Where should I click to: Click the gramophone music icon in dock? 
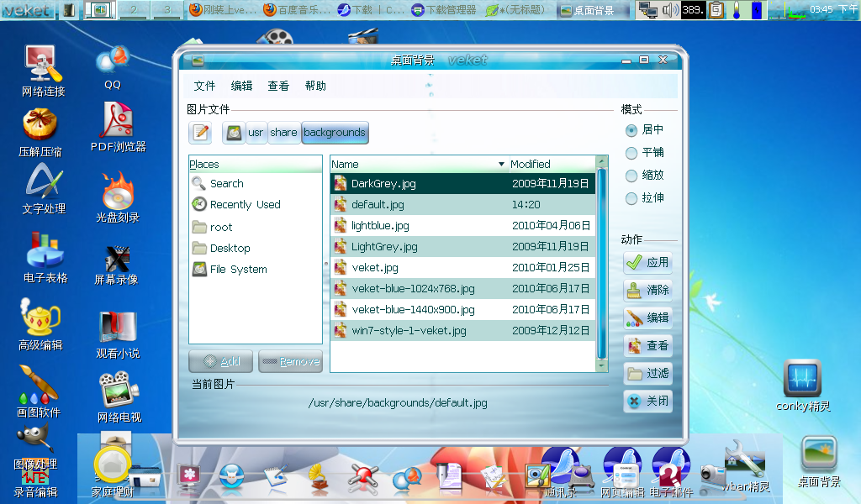click(319, 476)
